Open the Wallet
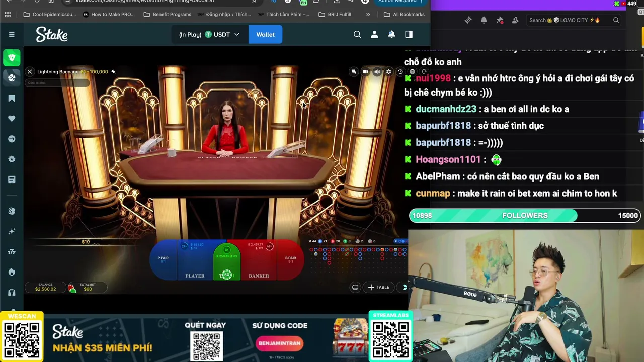 [265, 34]
